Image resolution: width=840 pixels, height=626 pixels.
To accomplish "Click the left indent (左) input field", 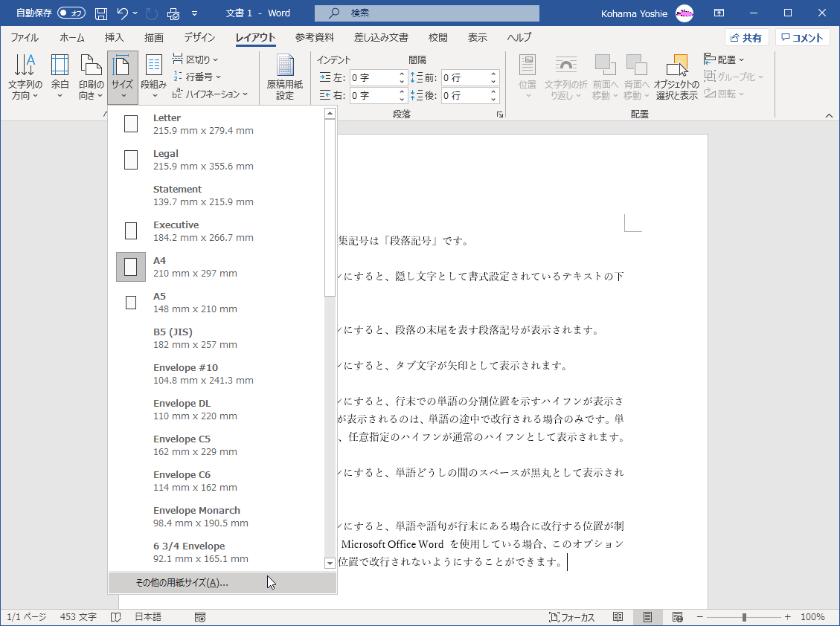I will (373, 77).
